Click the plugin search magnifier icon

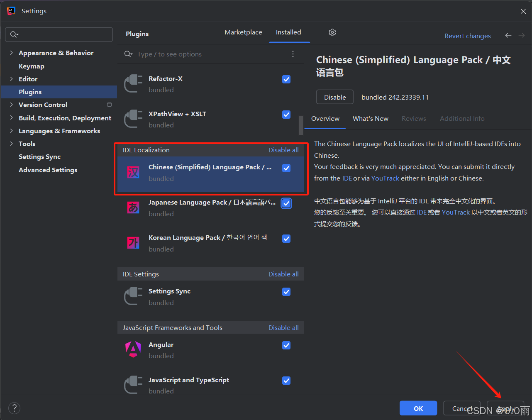[128, 54]
